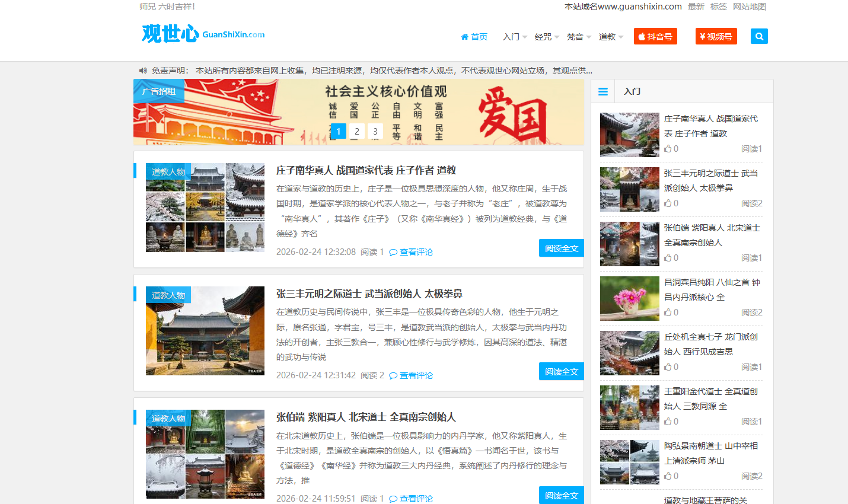This screenshot has width=848, height=504.
Task: Open the 梵音 navigation menu
Action: 578,37
